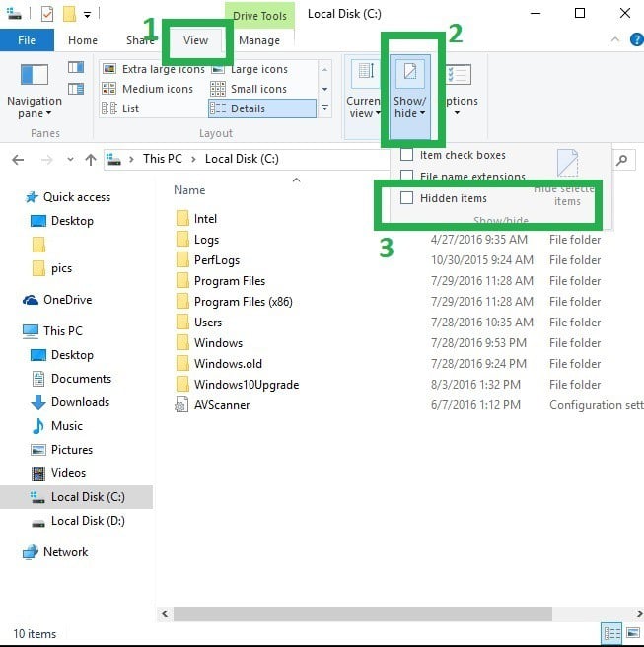Go up one folder level arrow
Screen dimensions: 644x647
click(x=91, y=159)
